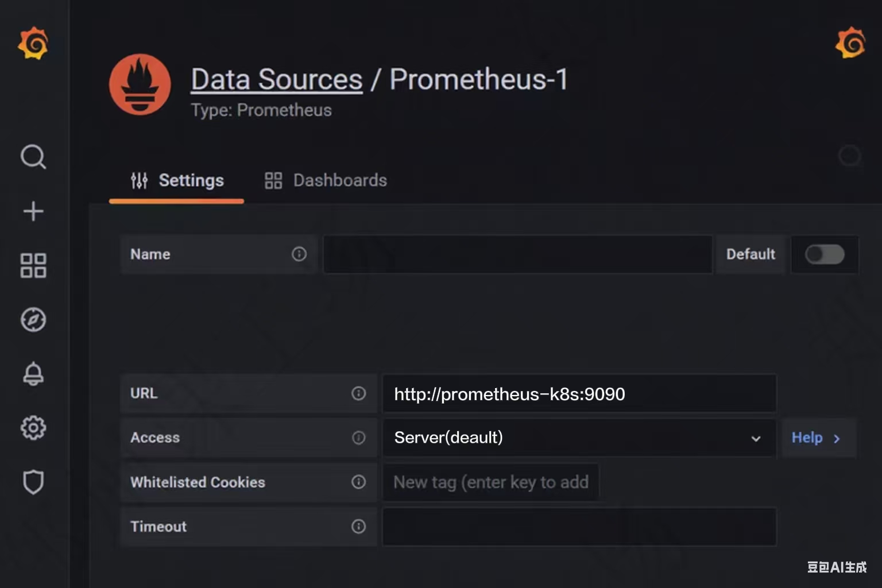Show info tooltip for the Timeout field
882x588 pixels.
(358, 526)
